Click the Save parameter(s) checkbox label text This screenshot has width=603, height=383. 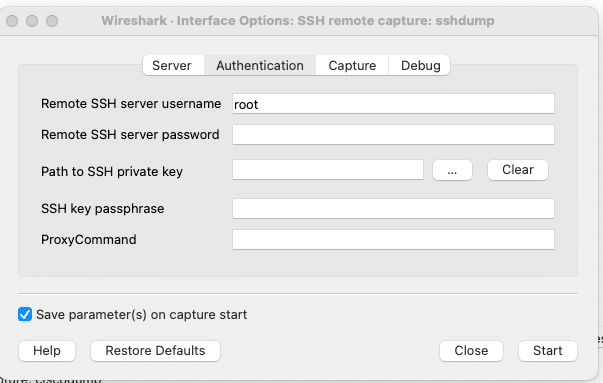[x=142, y=315]
